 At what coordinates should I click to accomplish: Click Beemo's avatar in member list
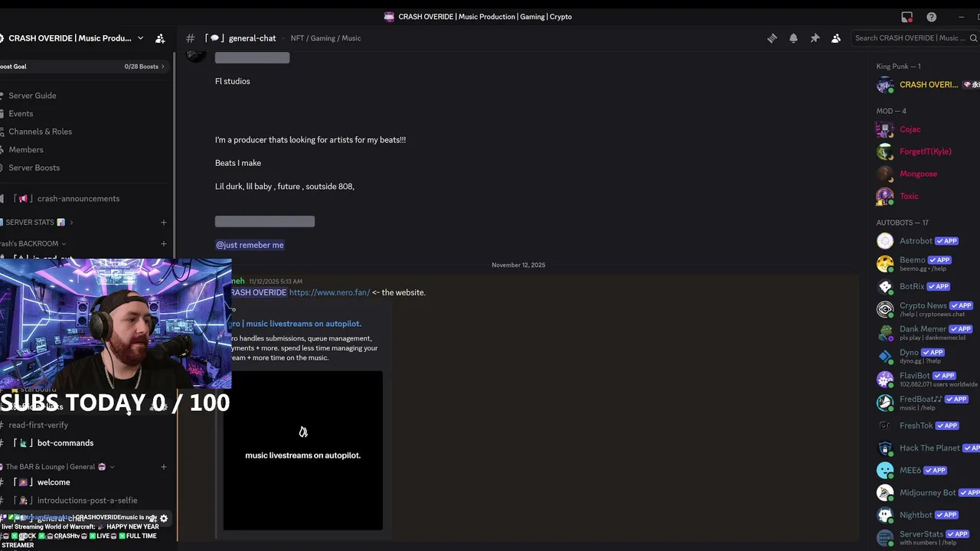pyautogui.click(x=885, y=264)
